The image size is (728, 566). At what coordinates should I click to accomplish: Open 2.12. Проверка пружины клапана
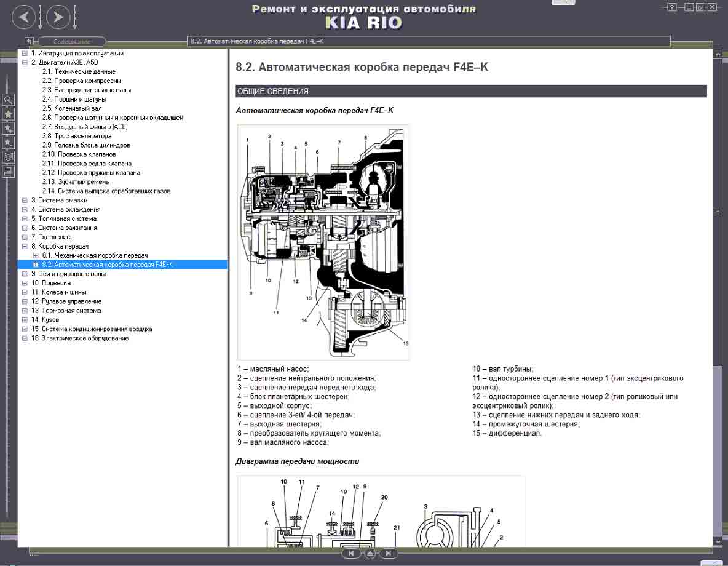click(x=92, y=173)
